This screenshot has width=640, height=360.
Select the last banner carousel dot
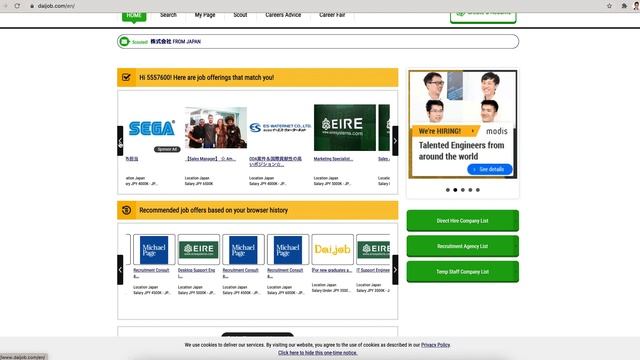pyautogui.click(x=478, y=190)
